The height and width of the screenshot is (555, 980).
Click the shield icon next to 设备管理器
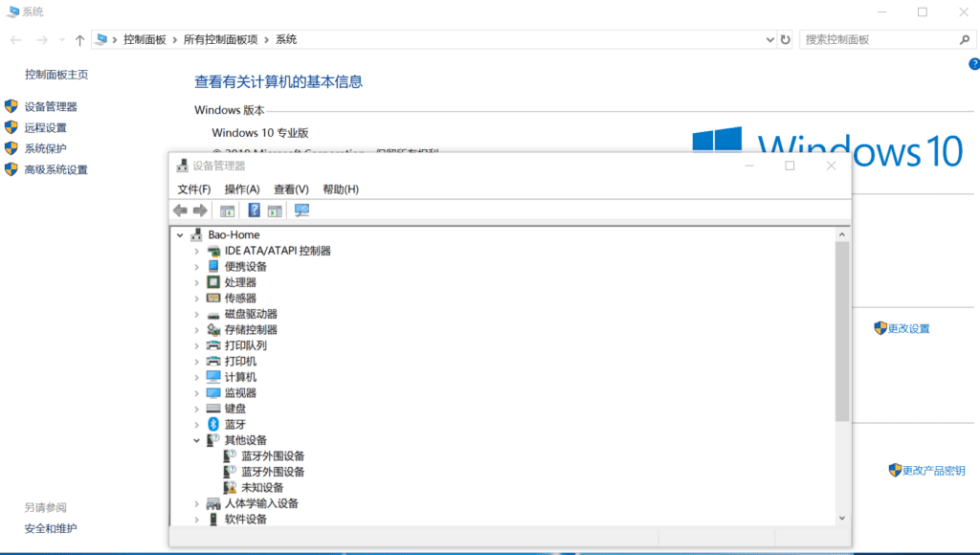tap(11, 107)
